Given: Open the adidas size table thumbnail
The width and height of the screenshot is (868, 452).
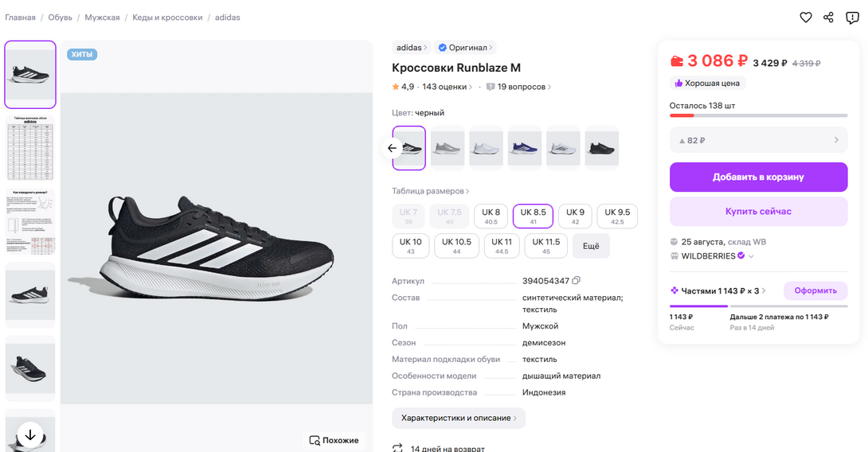Looking at the screenshot, I should (x=30, y=148).
